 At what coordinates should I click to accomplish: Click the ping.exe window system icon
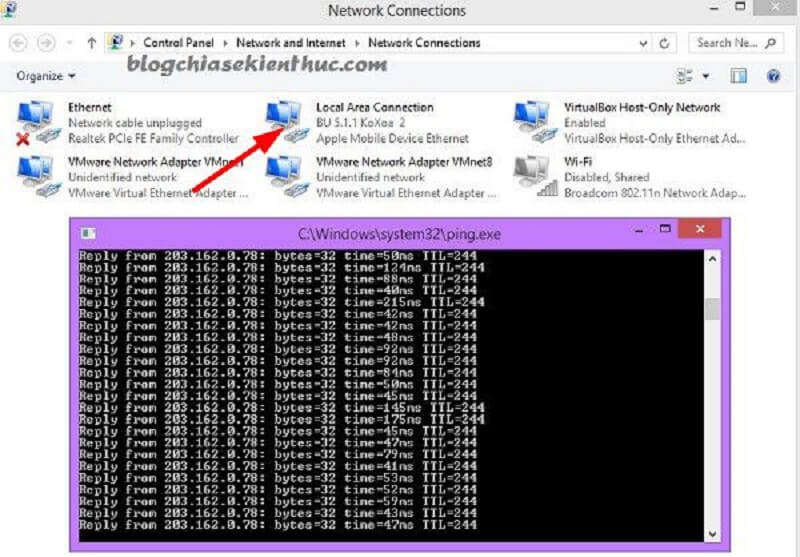[88, 234]
